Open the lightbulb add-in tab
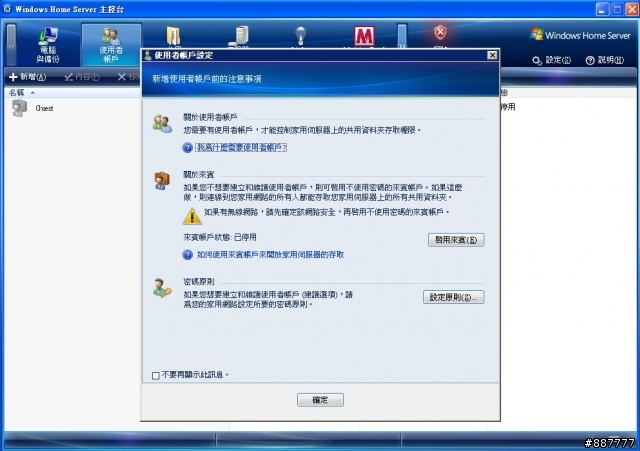Viewport: 640px width, 451px height. 300,36
